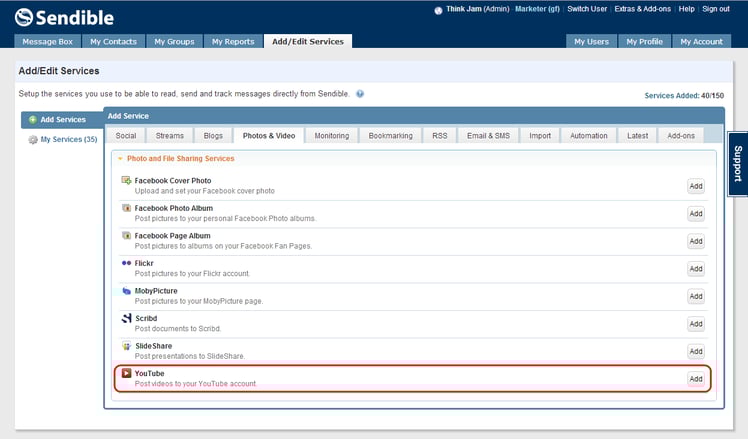Add the YouTube service

coord(696,379)
